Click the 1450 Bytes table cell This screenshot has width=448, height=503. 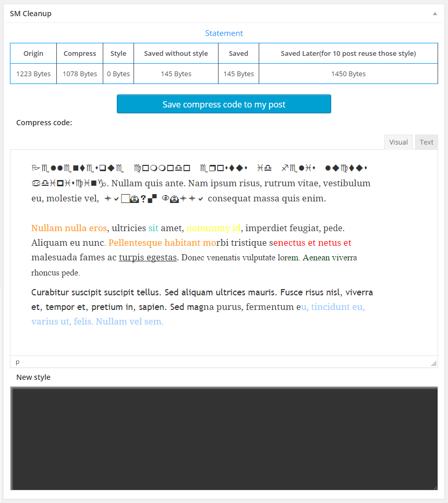tap(348, 74)
